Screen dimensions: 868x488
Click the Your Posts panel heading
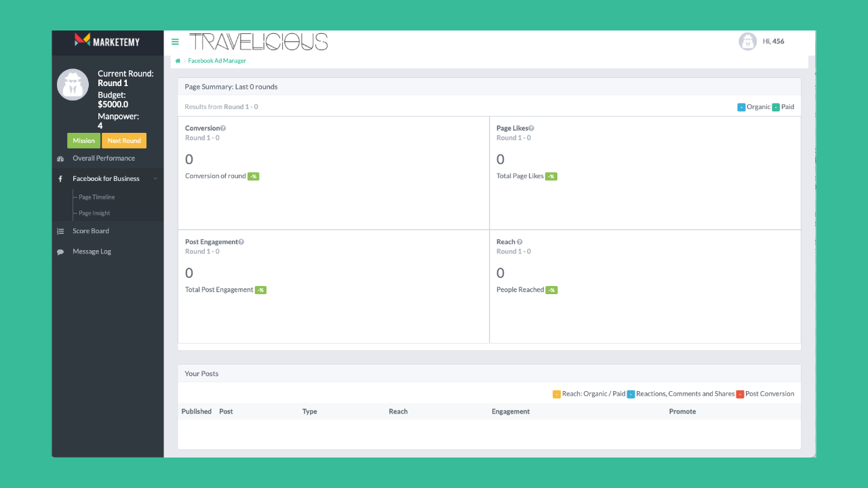click(x=201, y=373)
